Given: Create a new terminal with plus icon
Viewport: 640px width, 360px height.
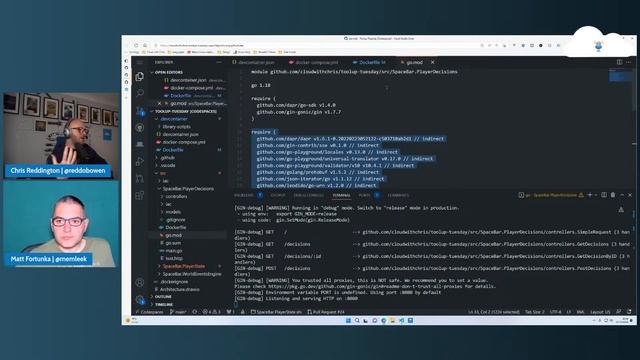Looking at the screenshot, I should point(589,195).
